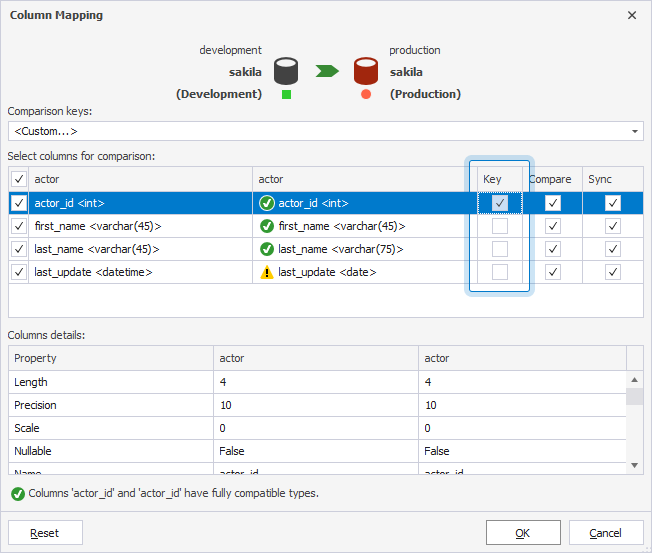Click the development database cylinder icon
The image size is (652, 553).
[x=286, y=71]
